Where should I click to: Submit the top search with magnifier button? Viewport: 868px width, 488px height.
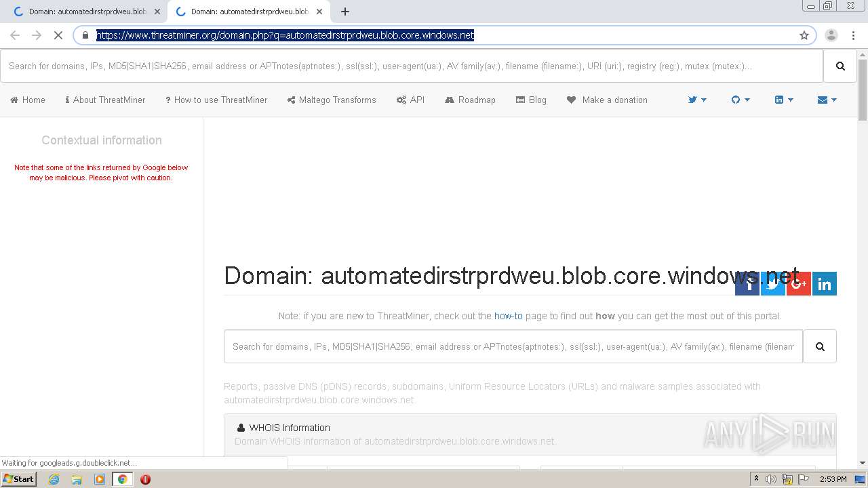pos(840,66)
